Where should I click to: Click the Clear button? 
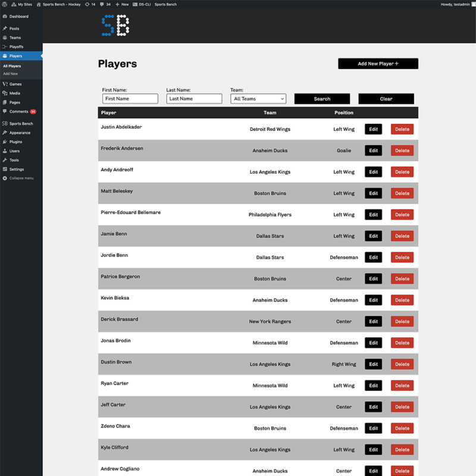tap(386, 99)
